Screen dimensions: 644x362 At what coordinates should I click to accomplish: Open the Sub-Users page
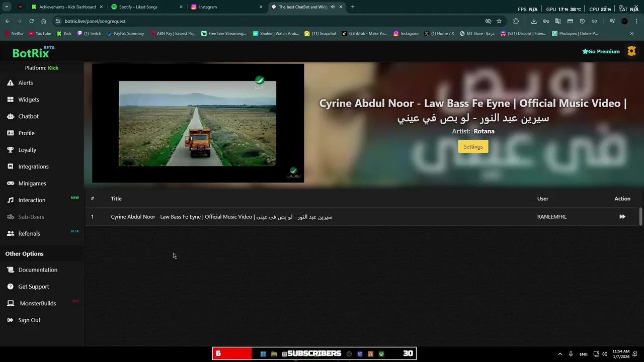point(31,217)
